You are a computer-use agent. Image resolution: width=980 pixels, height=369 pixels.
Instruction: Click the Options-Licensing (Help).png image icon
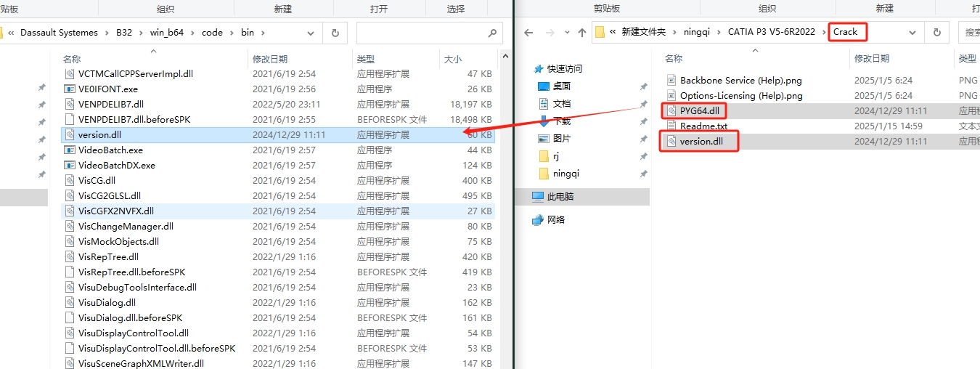coord(671,95)
